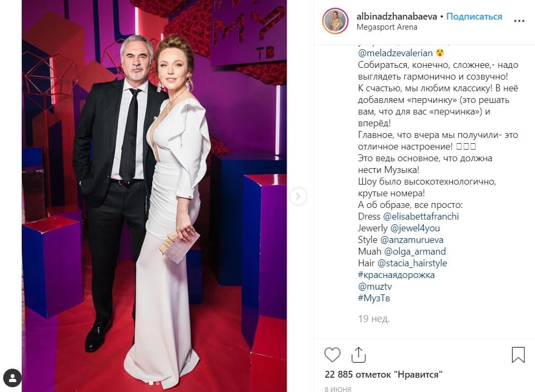Open @anzamurueva stylist profile
The image size is (535, 392).
pos(411,240)
